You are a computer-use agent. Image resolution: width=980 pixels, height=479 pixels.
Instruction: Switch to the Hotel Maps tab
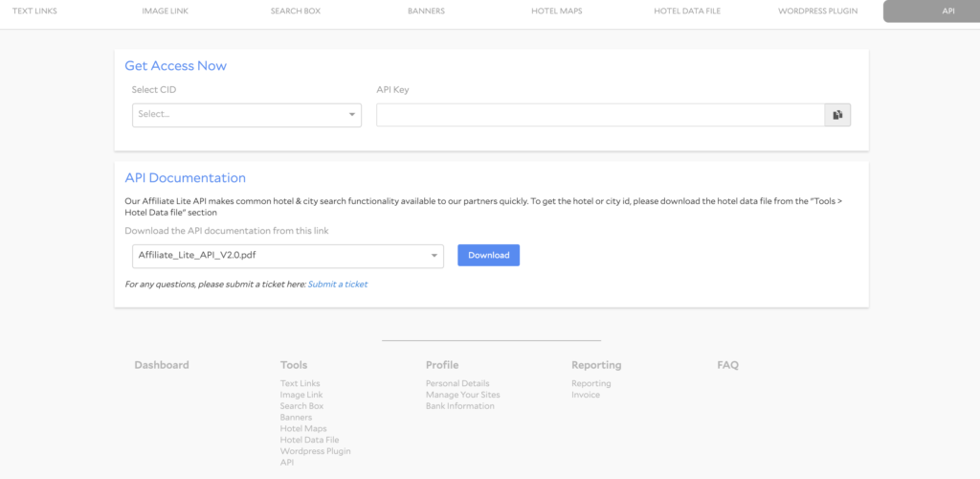pyautogui.click(x=556, y=11)
